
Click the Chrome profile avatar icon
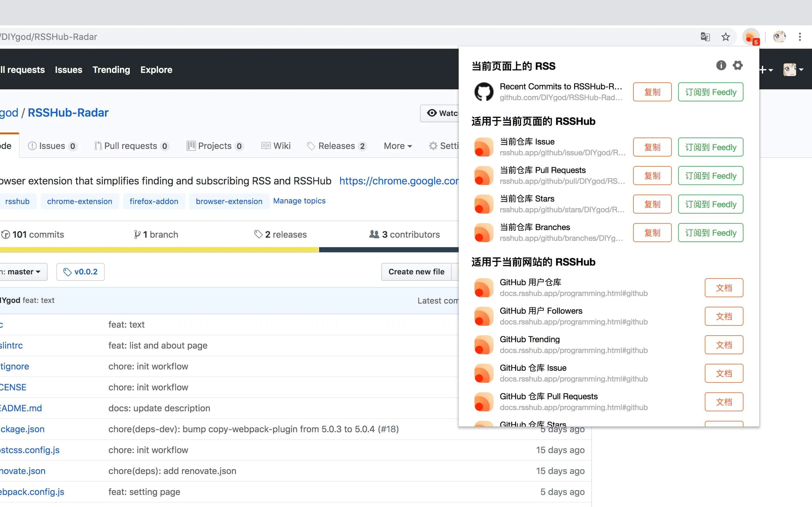click(779, 37)
